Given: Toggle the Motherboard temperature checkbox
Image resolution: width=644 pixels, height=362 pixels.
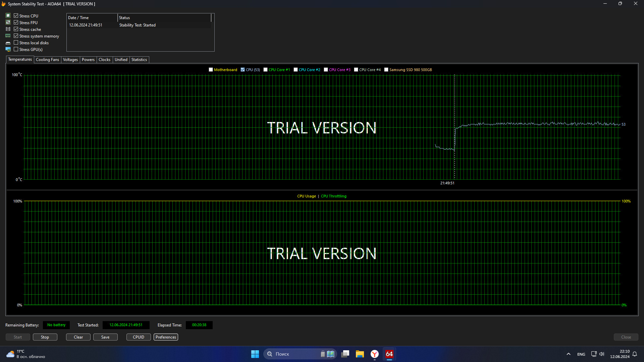Looking at the screenshot, I should (x=211, y=70).
